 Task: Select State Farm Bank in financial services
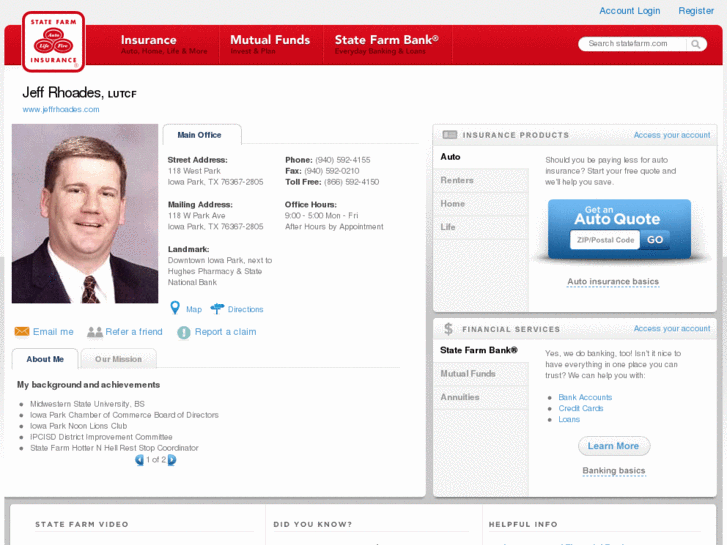pos(481,350)
